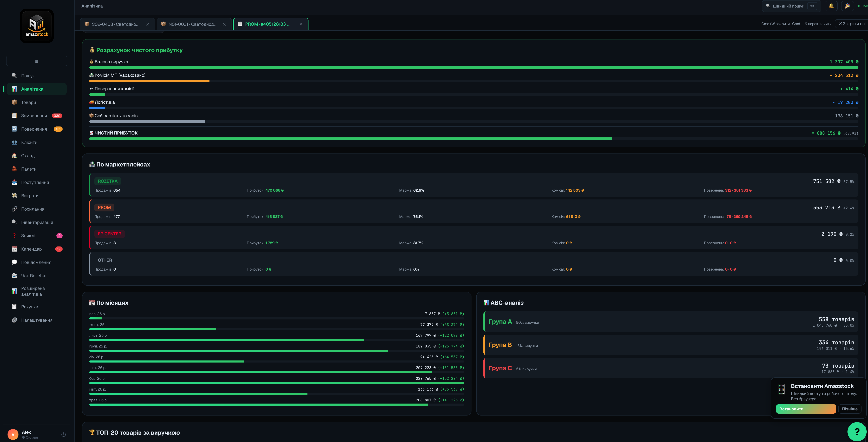This screenshot has width=868, height=442.
Task: Click the Розширена аналітика chart icon
Action: click(14, 291)
